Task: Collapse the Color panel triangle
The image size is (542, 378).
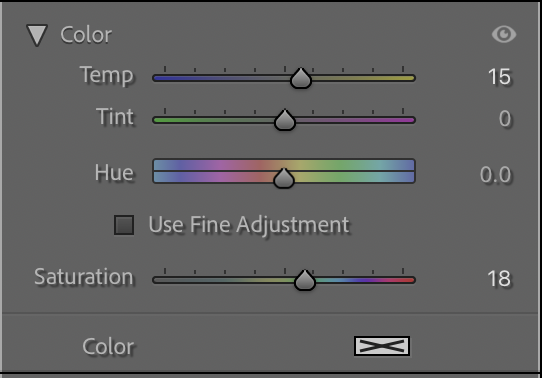Action: 37,35
